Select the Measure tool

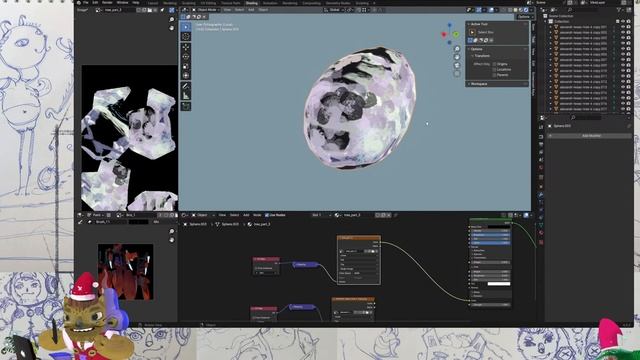[186, 96]
